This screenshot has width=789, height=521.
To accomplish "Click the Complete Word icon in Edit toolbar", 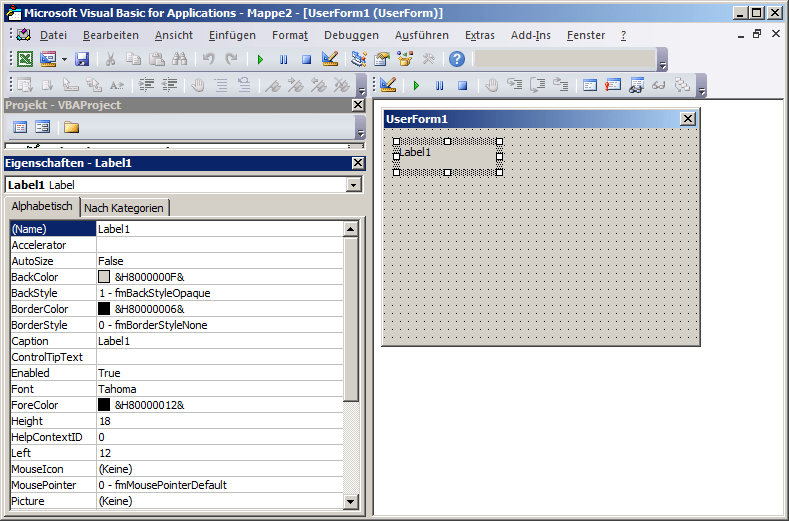I will pos(116,85).
